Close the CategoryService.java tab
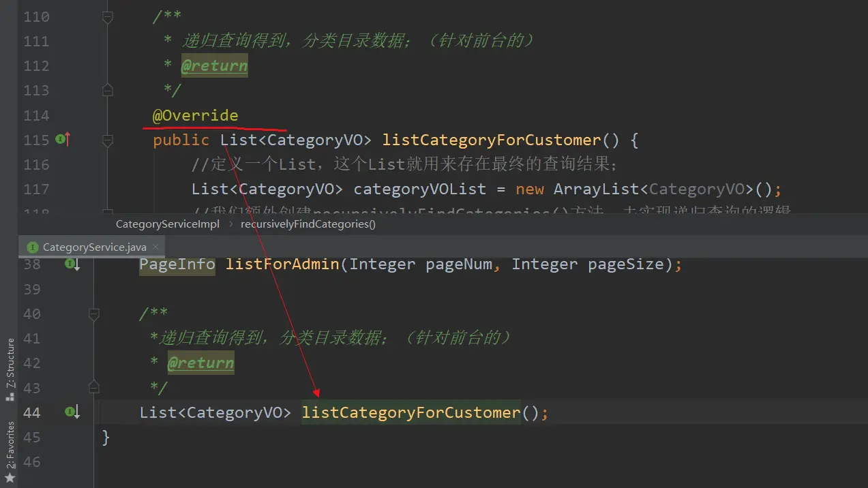 click(155, 247)
